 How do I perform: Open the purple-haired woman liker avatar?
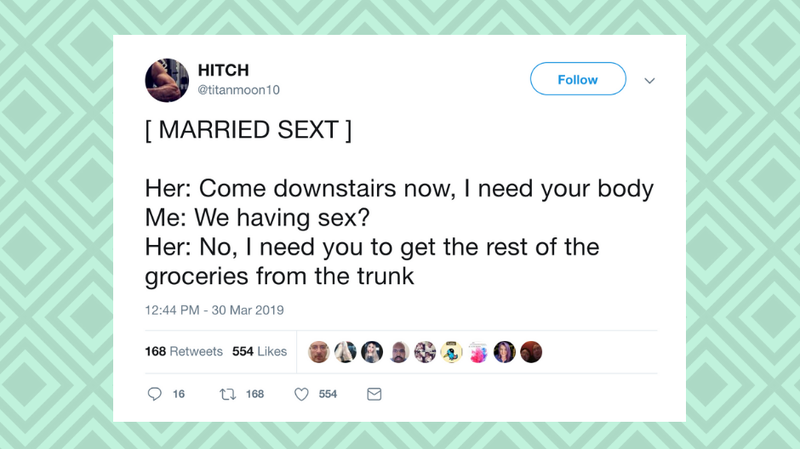coord(505,352)
